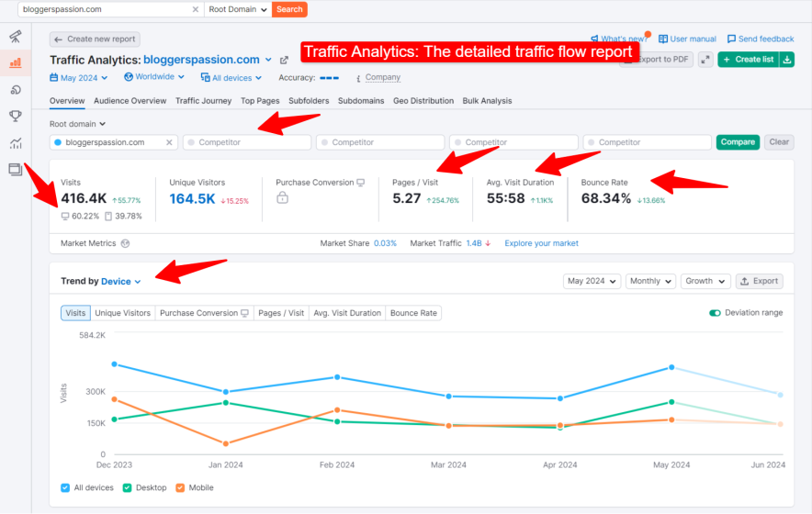Click the Create list button
Screen dimensions: 812x514
point(749,60)
